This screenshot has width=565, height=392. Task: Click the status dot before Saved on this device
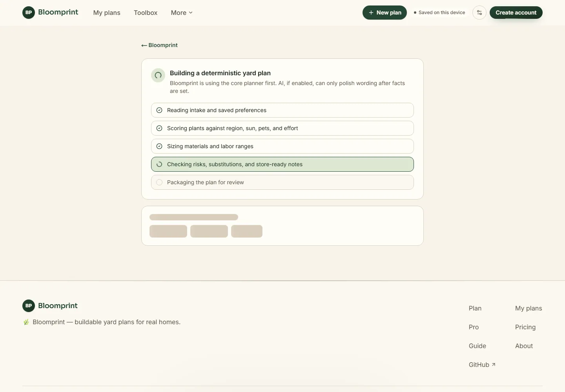(x=415, y=13)
